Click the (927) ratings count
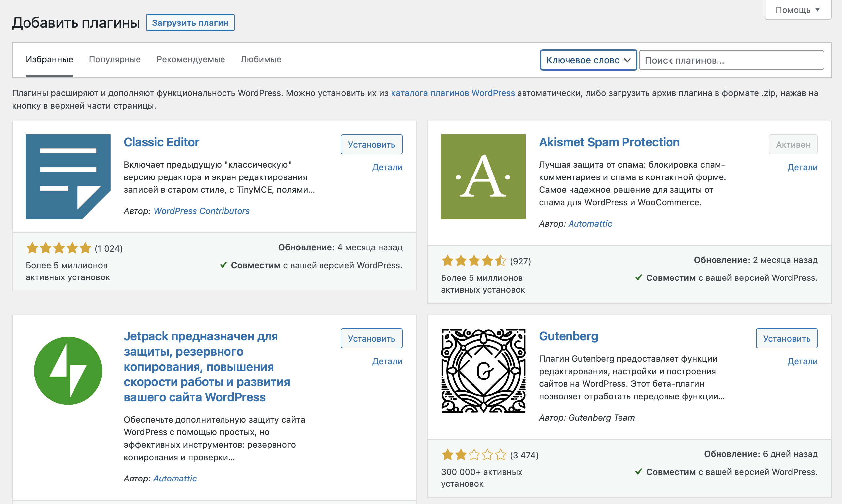Screen dimensions: 842x504 (x=520, y=261)
